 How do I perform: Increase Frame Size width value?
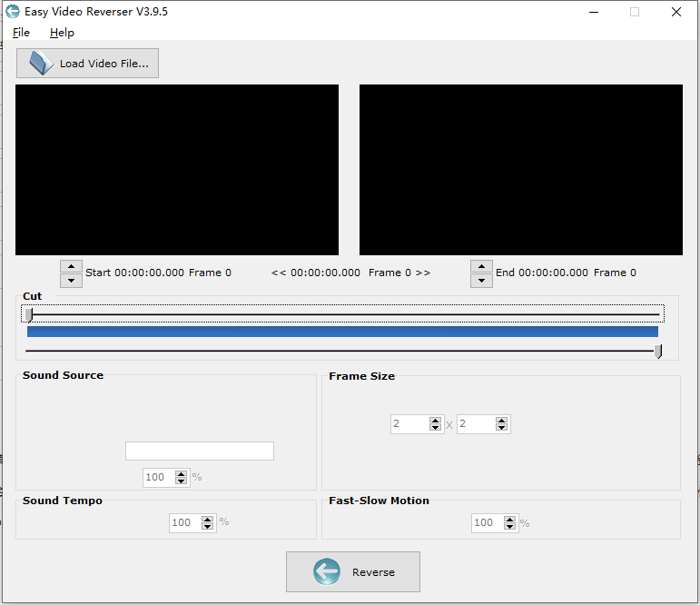435,420
